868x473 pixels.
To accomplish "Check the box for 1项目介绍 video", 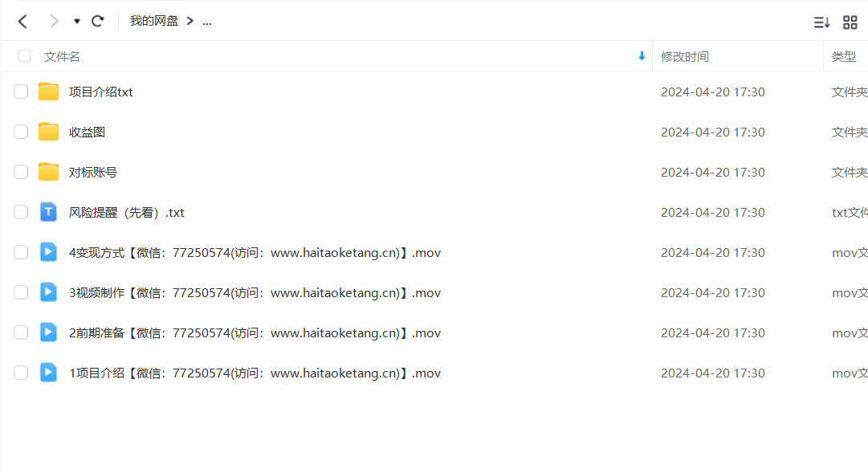I will click(21, 373).
